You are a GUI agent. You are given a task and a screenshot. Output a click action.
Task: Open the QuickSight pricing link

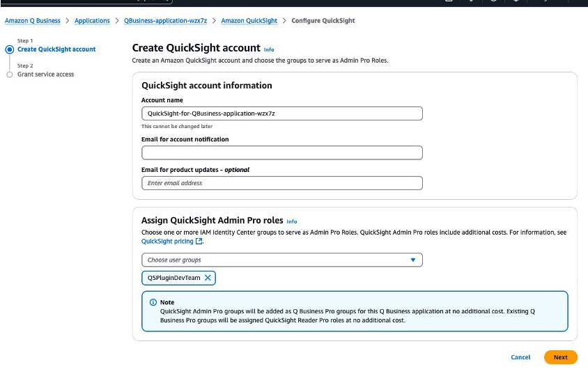(167, 241)
